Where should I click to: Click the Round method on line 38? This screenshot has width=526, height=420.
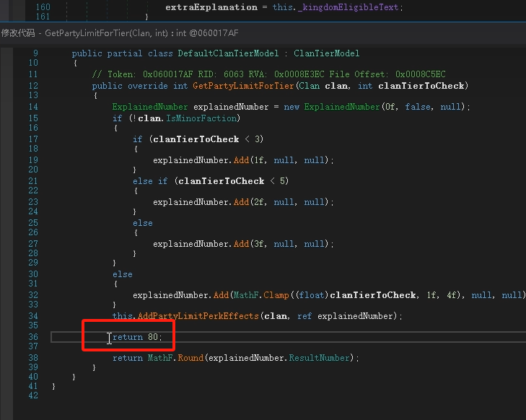190,358
